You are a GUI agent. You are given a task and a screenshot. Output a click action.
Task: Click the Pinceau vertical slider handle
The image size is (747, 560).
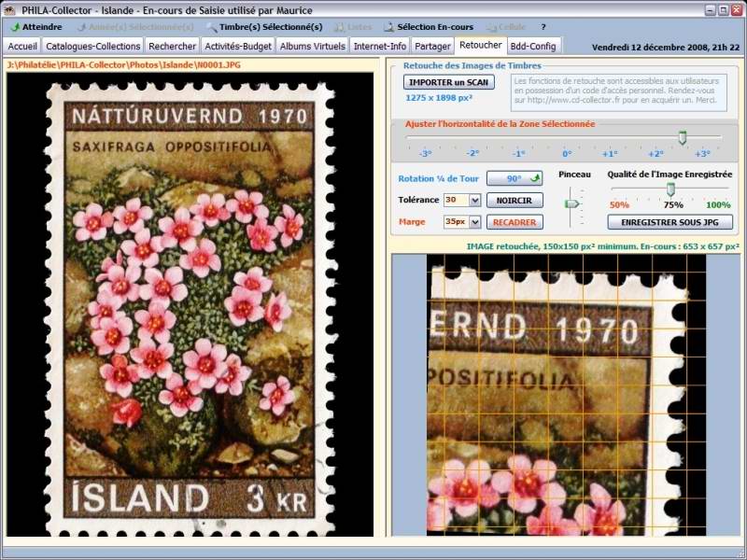[x=572, y=203]
